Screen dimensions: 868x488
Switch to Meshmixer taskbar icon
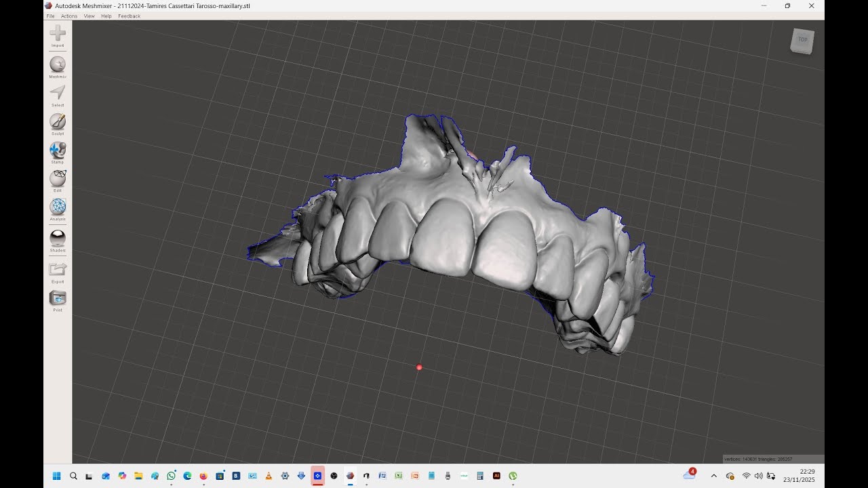pos(351,476)
